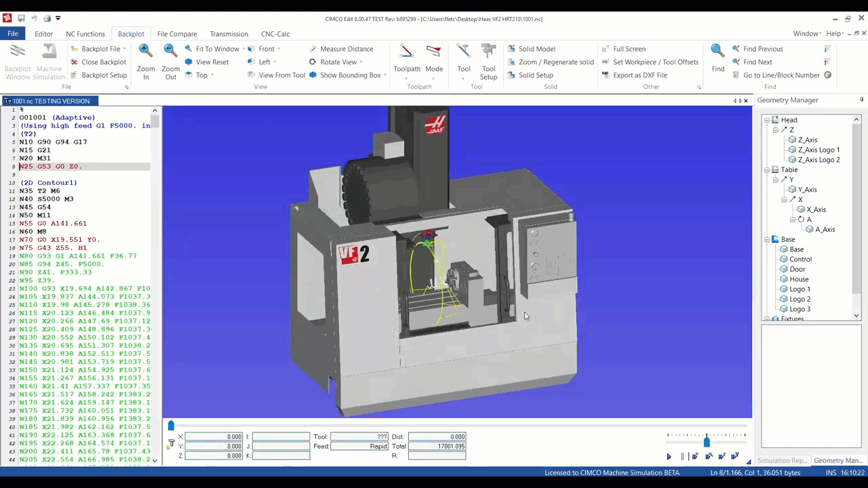Click Find Next
Screen dimensions: 868x488
(x=752, y=62)
